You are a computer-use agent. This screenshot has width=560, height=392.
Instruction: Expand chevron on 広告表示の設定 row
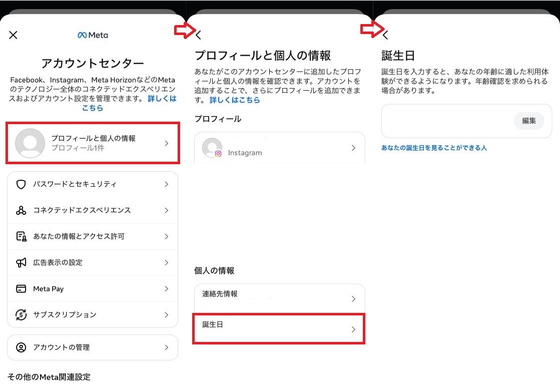click(167, 263)
